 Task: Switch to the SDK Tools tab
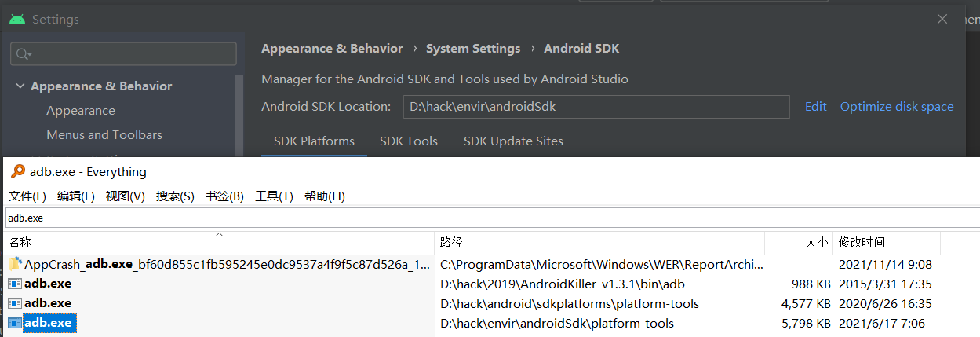408,141
